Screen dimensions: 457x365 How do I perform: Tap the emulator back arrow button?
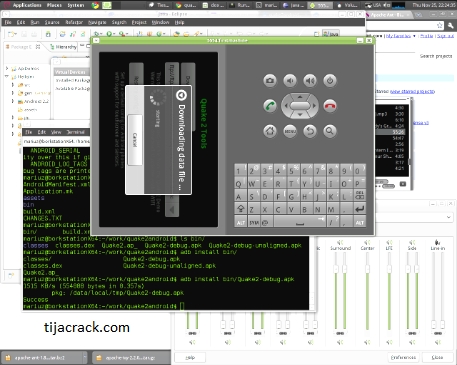[310, 131]
